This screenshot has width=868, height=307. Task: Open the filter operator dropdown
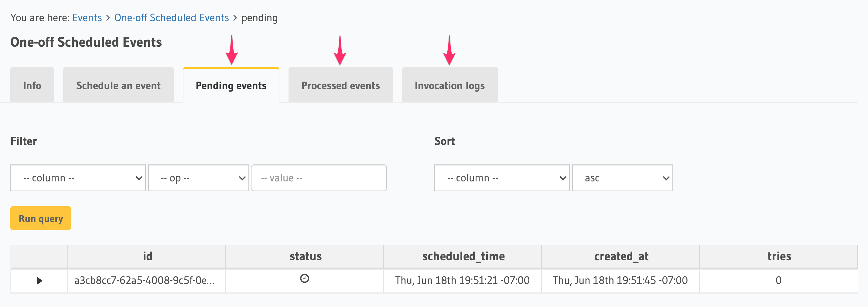(198, 178)
